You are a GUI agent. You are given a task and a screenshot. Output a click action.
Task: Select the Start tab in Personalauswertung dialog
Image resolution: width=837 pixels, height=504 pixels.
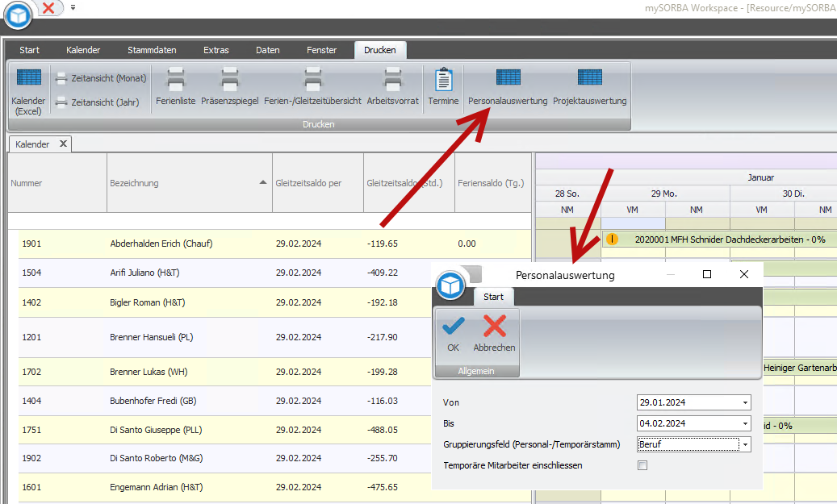click(x=493, y=297)
